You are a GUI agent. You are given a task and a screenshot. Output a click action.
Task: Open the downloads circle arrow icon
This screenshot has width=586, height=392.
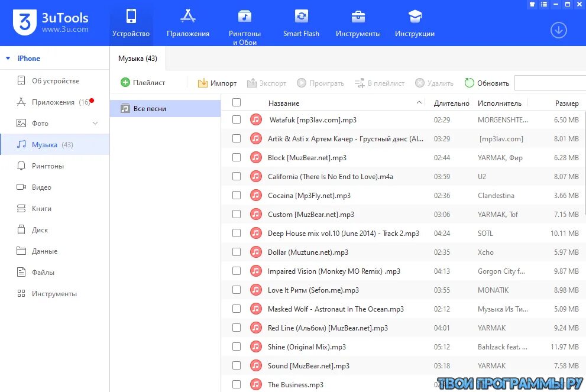(x=558, y=30)
